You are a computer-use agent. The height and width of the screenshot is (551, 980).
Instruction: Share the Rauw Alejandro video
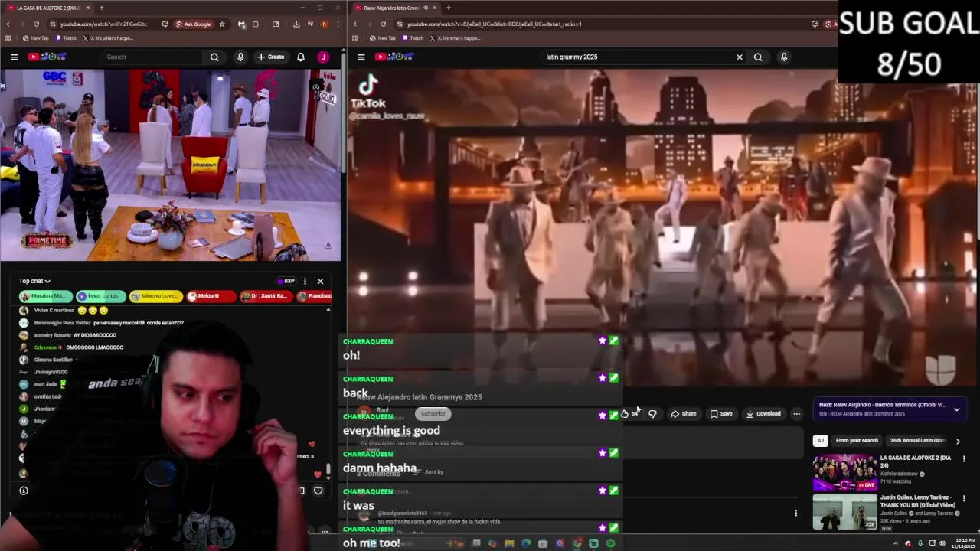pos(684,414)
